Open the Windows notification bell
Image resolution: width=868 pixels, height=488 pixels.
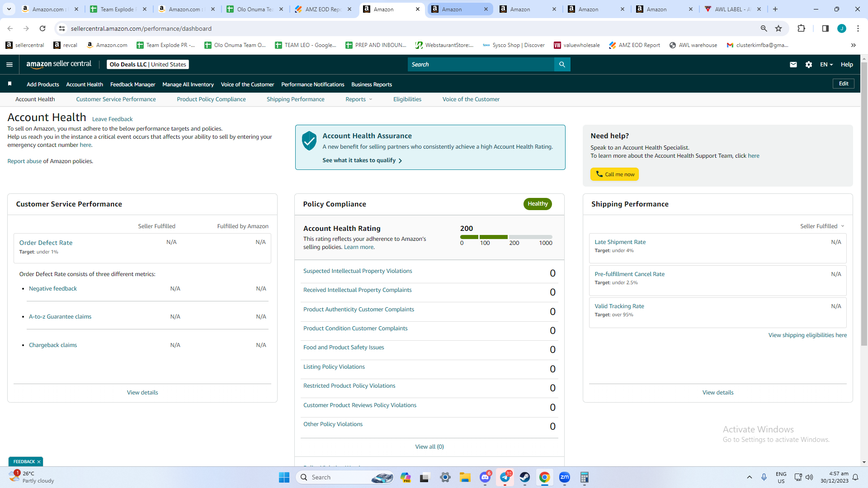(855, 477)
